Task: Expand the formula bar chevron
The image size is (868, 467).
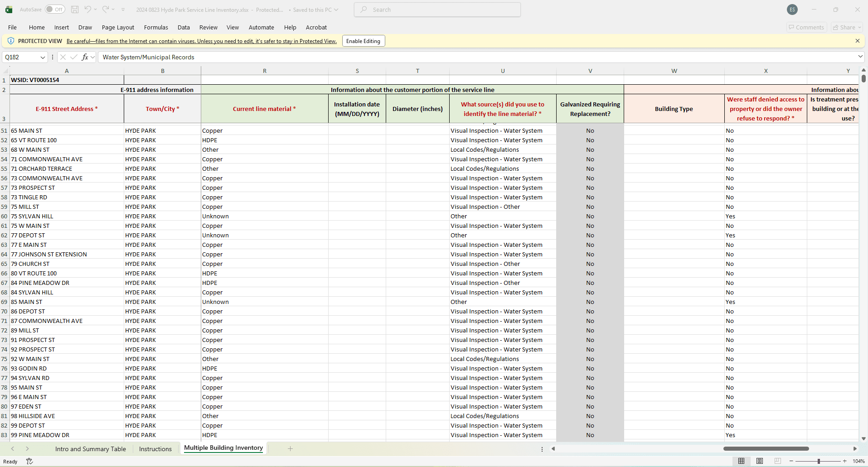Action: point(860,57)
